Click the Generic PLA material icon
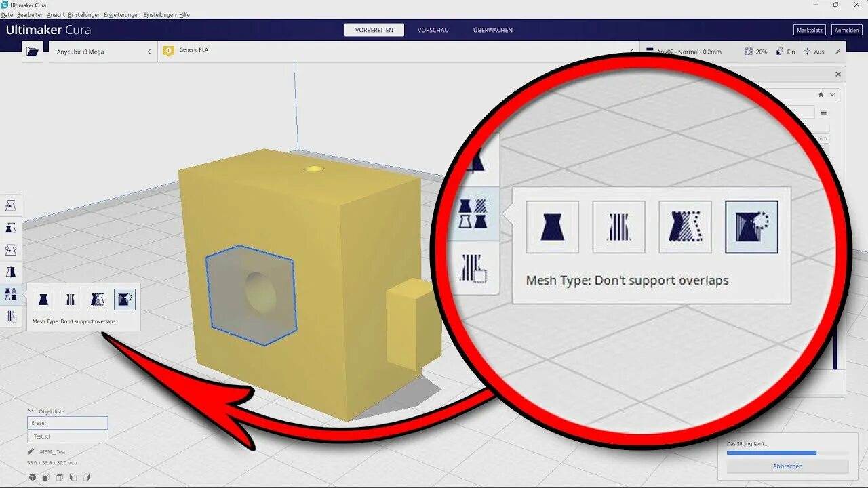Viewport: 868px width, 488px height. click(168, 51)
